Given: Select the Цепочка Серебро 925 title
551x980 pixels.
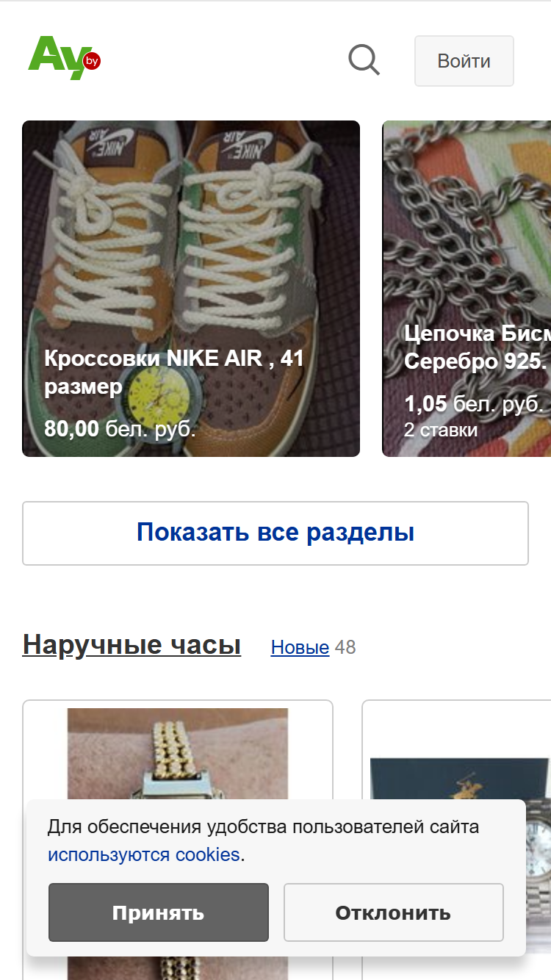Looking at the screenshot, I should [x=477, y=347].
